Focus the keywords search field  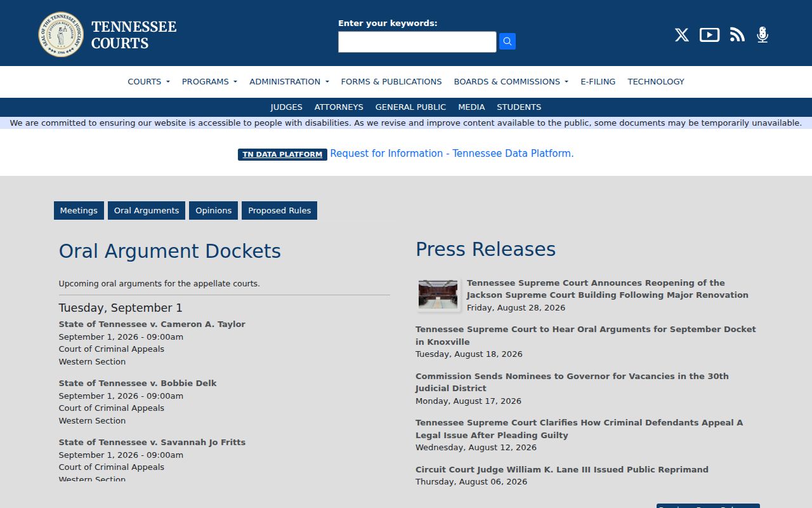417,42
